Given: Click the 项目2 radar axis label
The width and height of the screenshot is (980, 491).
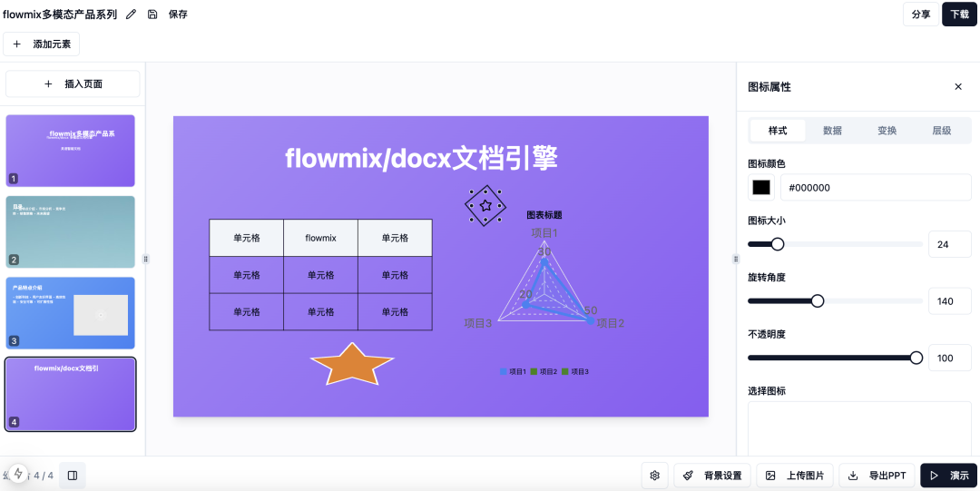Looking at the screenshot, I should pyautogui.click(x=611, y=323).
